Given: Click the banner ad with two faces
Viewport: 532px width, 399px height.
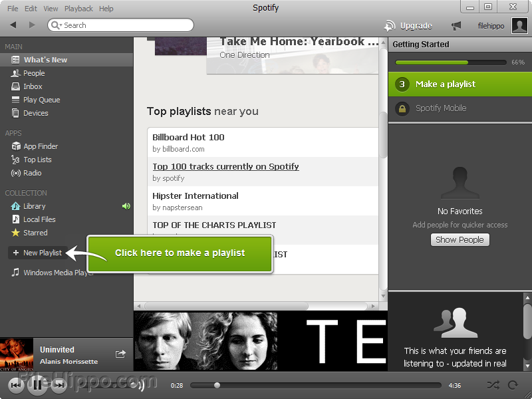Looking at the screenshot, I should click(261, 341).
